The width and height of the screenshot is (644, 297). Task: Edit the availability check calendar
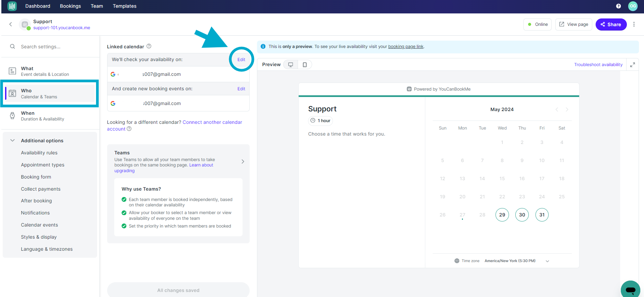pos(241,59)
